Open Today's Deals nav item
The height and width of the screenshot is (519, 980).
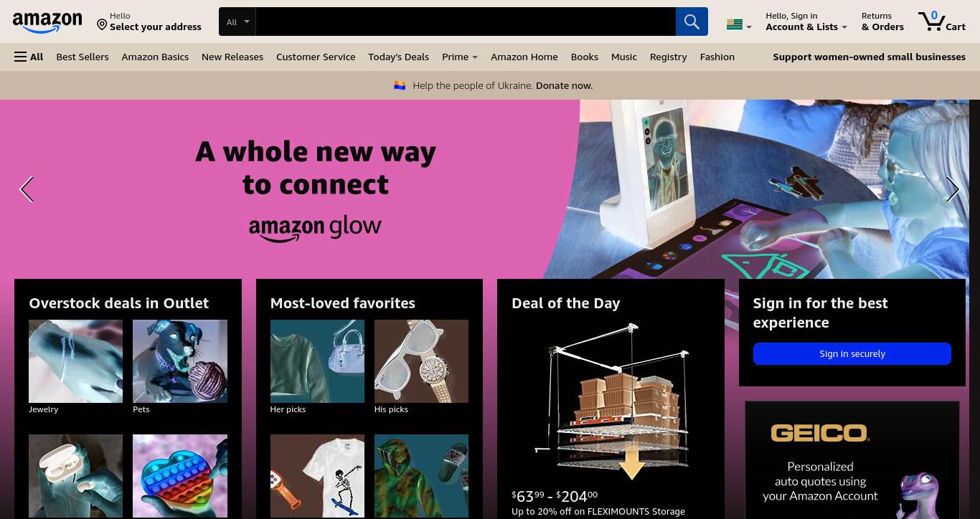[x=398, y=57]
